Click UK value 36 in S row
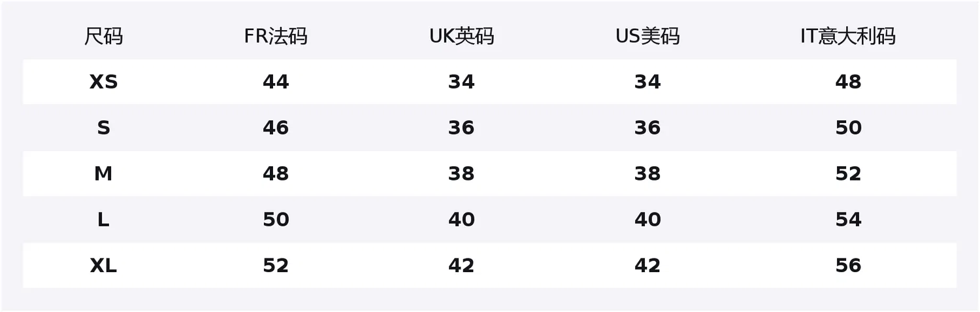Image resolution: width=980 pixels, height=312 pixels. point(461,128)
